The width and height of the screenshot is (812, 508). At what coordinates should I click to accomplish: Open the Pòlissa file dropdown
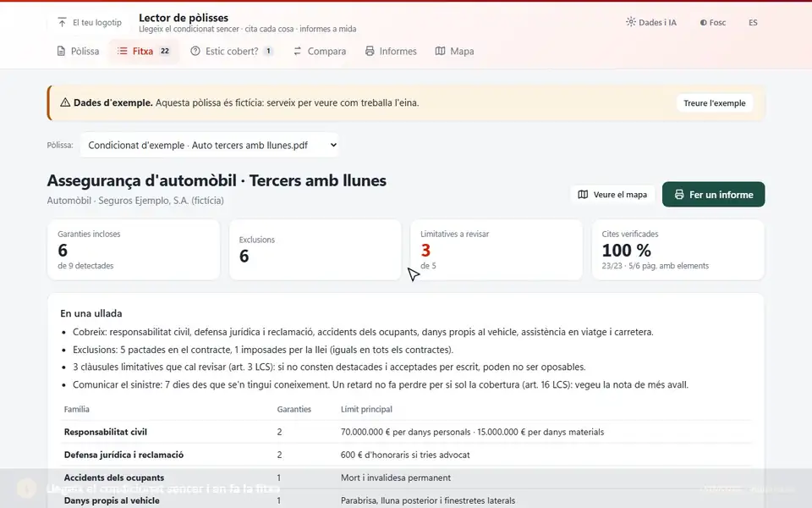[x=210, y=146]
